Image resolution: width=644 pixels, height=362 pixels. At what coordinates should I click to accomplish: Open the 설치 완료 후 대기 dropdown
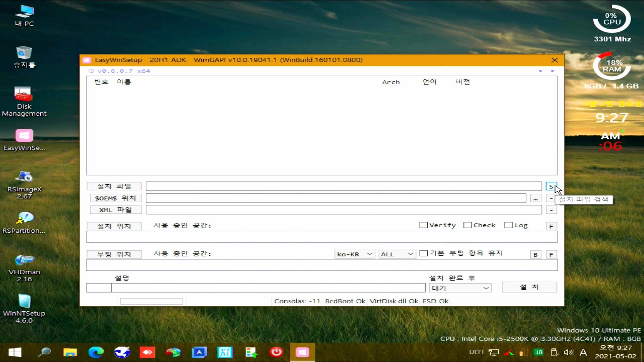point(460,288)
